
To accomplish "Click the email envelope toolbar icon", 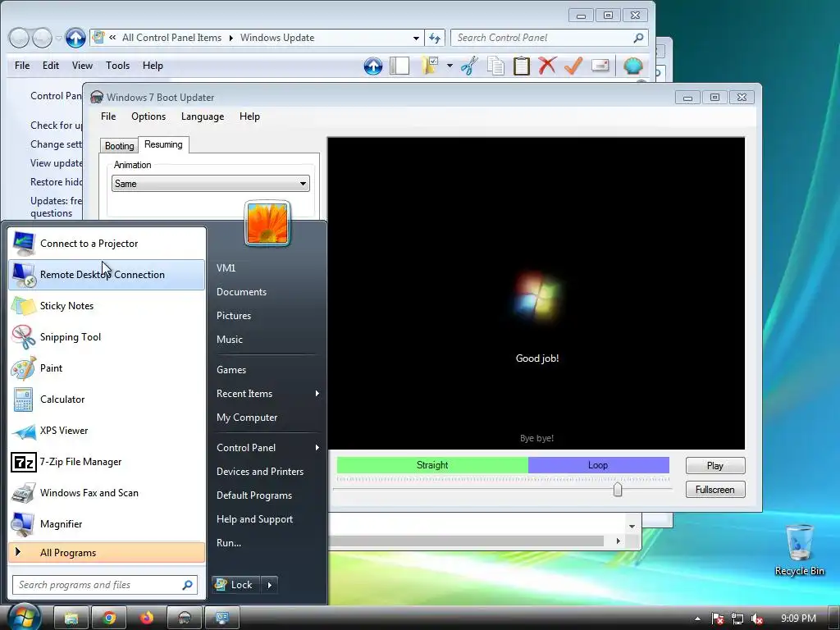I will [x=600, y=66].
